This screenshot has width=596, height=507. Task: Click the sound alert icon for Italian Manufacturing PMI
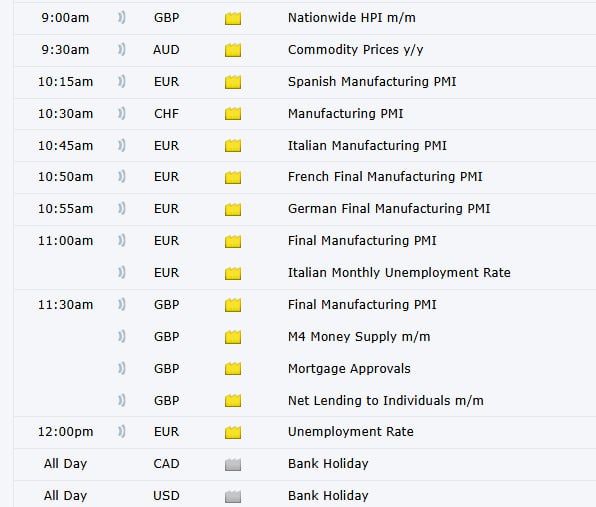(121, 146)
